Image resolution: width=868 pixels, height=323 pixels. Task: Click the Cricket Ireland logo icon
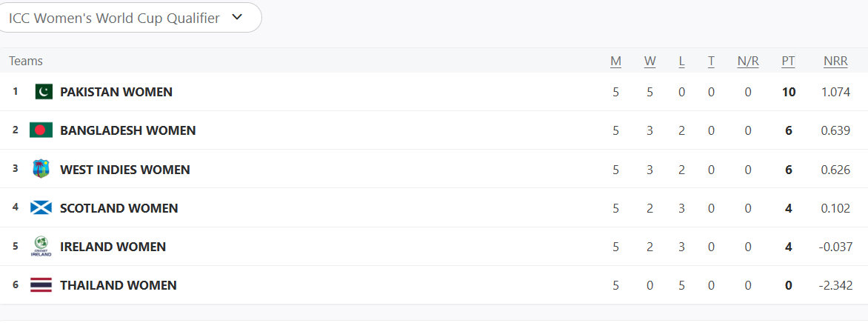coord(41,247)
